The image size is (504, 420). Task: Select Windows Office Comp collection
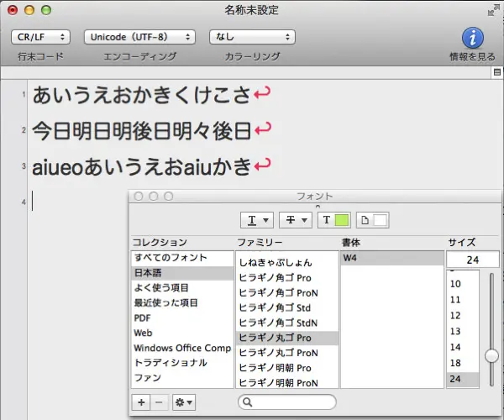click(182, 348)
